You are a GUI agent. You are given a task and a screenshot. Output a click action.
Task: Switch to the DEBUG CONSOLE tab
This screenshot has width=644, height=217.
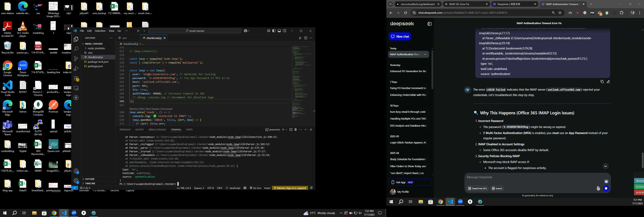(157, 130)
